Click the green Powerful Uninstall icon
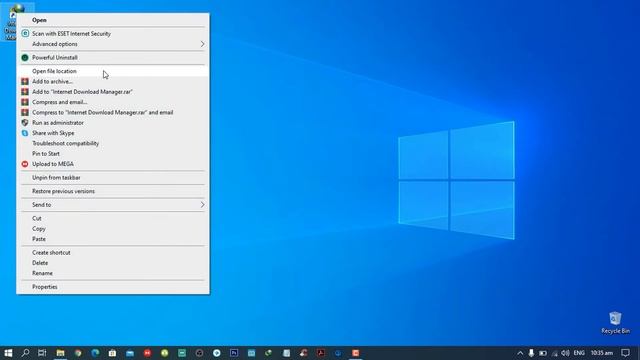640x360 pixels. click(25, 58)
